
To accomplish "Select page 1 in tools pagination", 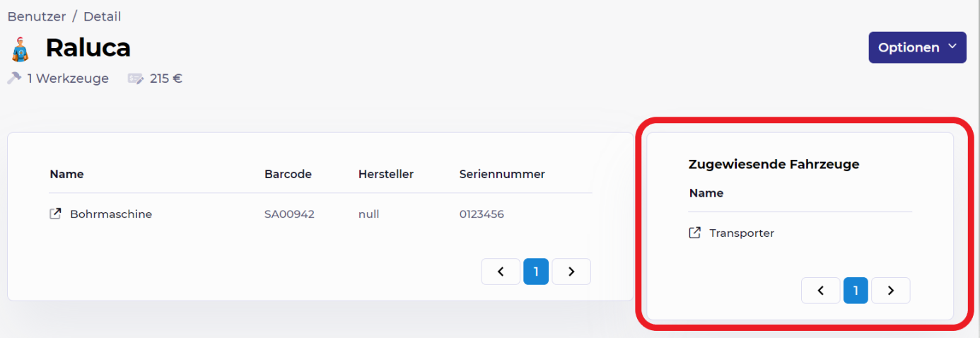I will 536,272.
